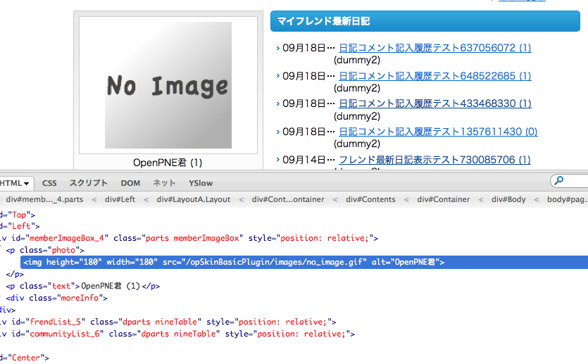Viewport: 588px width, 364px height.
Task: Open diary link ending 637056072
Action: pyautogui.click(x=434, y=48)
